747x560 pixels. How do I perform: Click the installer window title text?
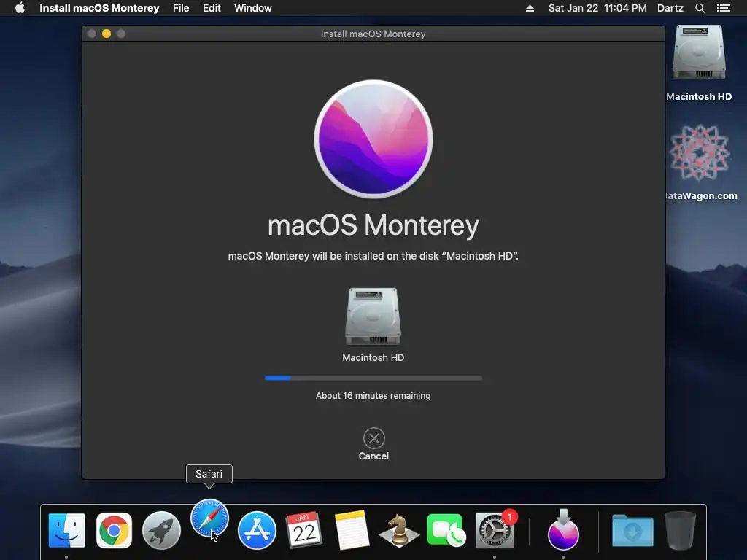tap(373, 34)
